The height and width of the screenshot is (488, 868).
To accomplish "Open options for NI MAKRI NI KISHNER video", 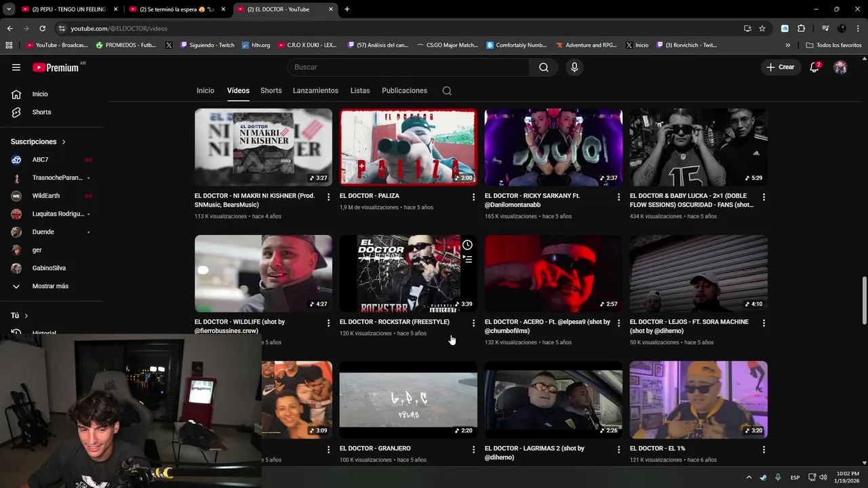I will click(328, 197).
